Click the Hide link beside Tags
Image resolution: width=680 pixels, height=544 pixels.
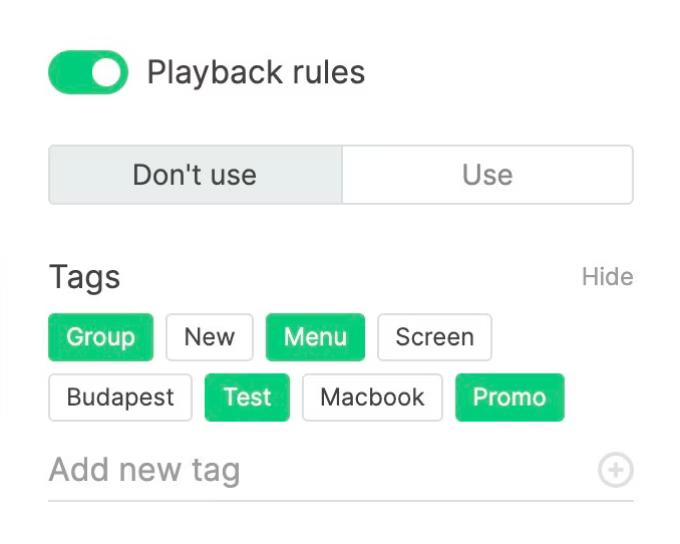click(607, 277)
